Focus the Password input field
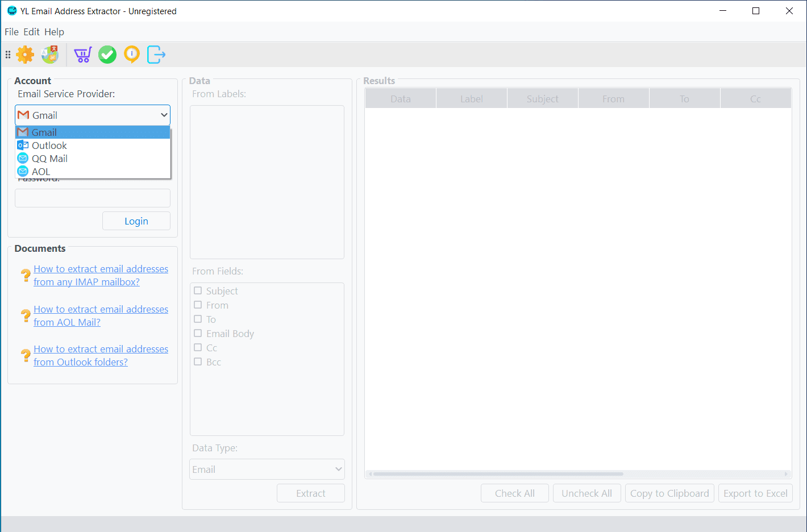This screenshot has height=532, width=807. [x=93, y=198]
